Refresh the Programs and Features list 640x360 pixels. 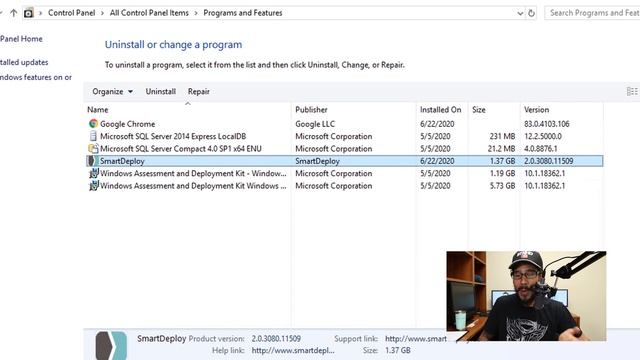coord(531,13)
